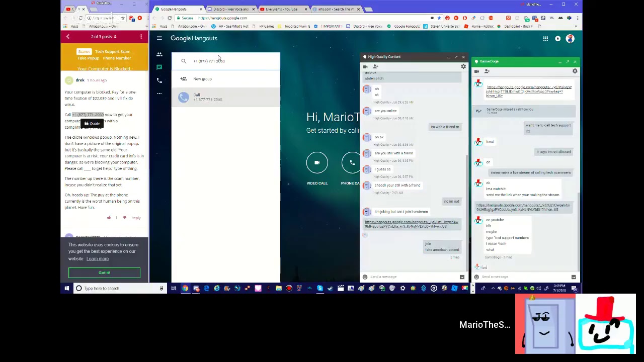Go back to the previous forum post
Screen dimensions: 644x362
(67, 37)
